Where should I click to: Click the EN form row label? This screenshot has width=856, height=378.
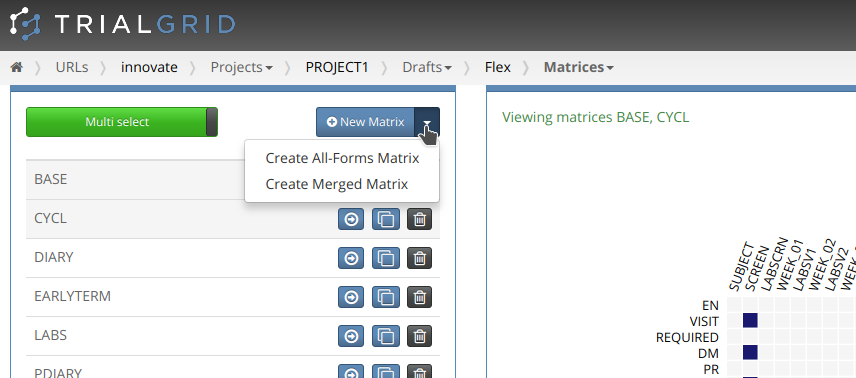click(711, 306)
